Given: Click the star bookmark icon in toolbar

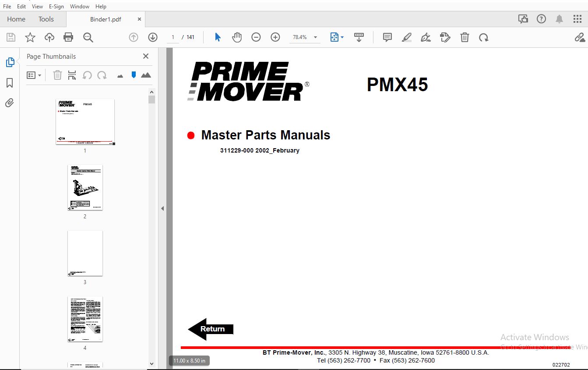Looking at the screenshot, I should [30, 38].
